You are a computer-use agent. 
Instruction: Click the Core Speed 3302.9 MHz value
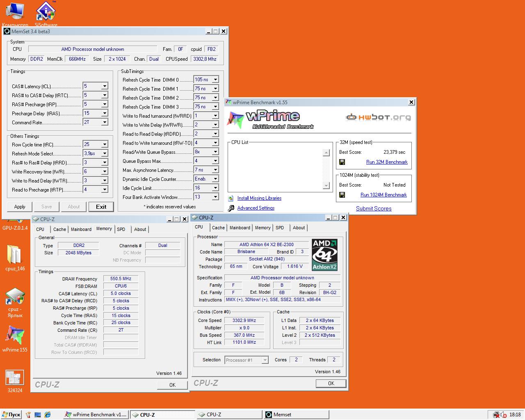click(244, 320)
